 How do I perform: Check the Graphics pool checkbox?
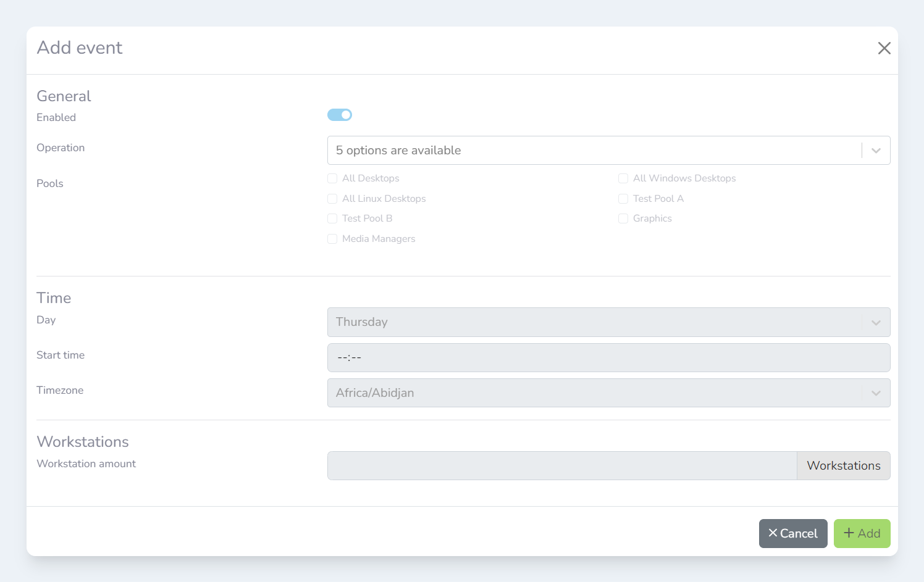623,218
